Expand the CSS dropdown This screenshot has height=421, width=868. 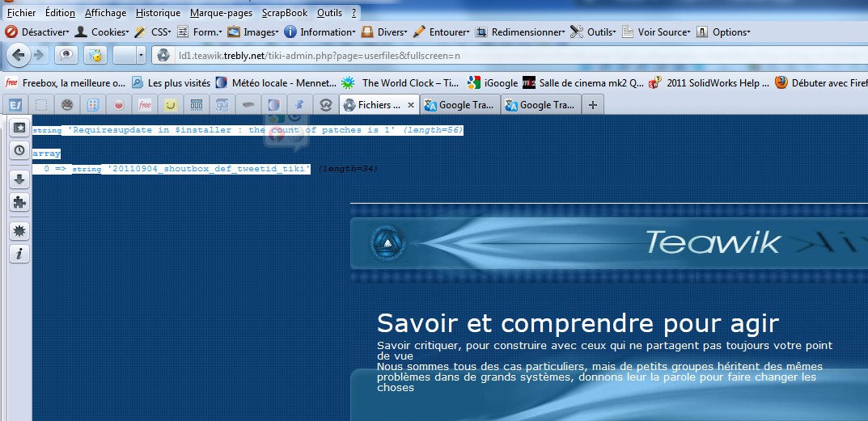[153, 32]
